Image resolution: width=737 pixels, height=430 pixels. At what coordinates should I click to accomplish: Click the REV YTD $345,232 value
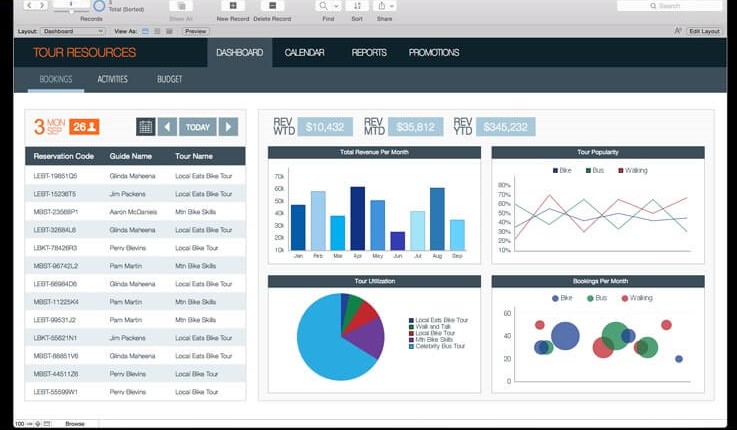click(505, 127)
